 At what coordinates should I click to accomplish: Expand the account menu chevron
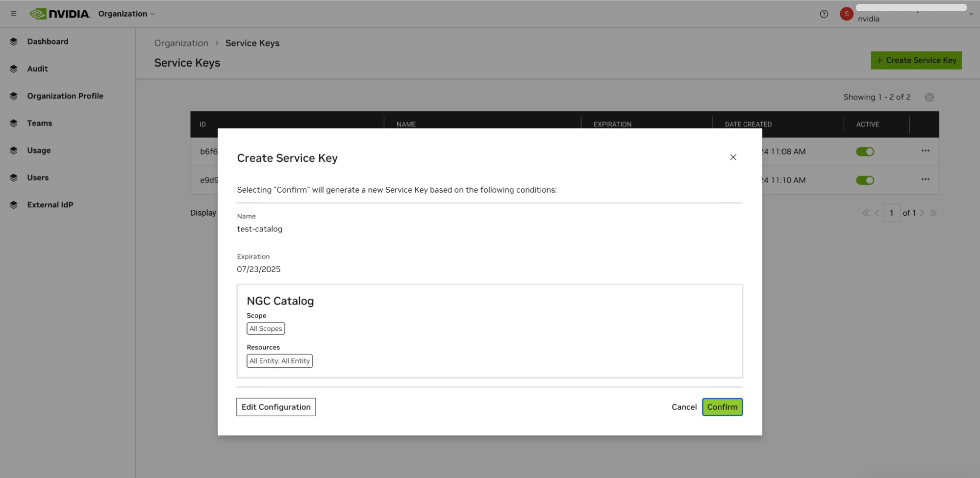tap(971, 14)
